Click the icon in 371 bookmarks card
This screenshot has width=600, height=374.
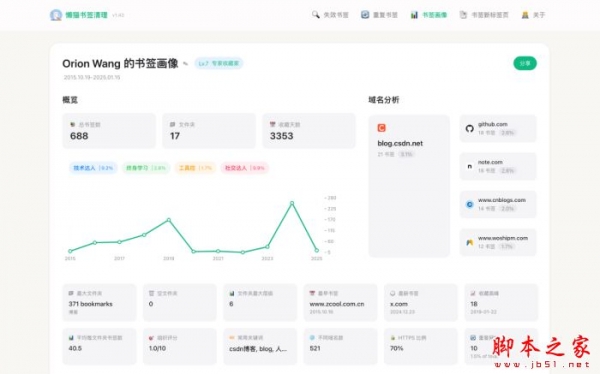[71, 293]
